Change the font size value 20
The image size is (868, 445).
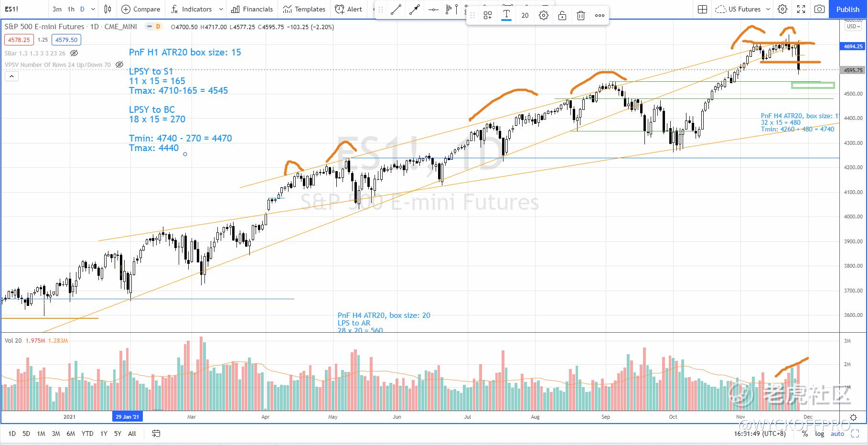click(x=525, y=16)
